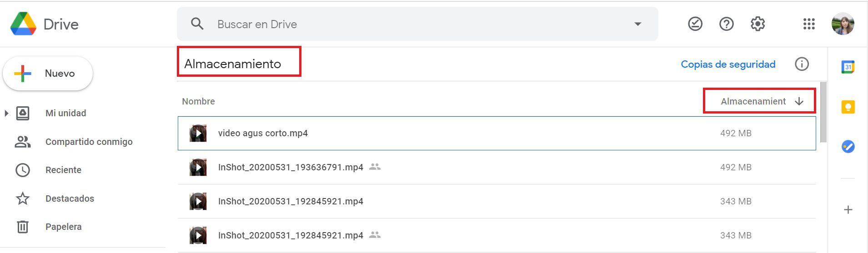868x253 pixels.
Task: Open the Papelera section
Action: [x=63, y=227]
